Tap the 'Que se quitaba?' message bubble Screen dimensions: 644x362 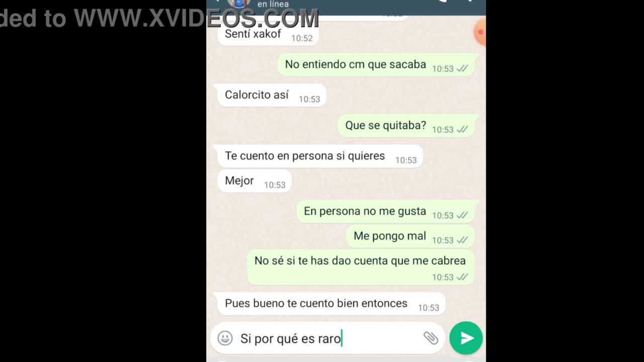406,126
